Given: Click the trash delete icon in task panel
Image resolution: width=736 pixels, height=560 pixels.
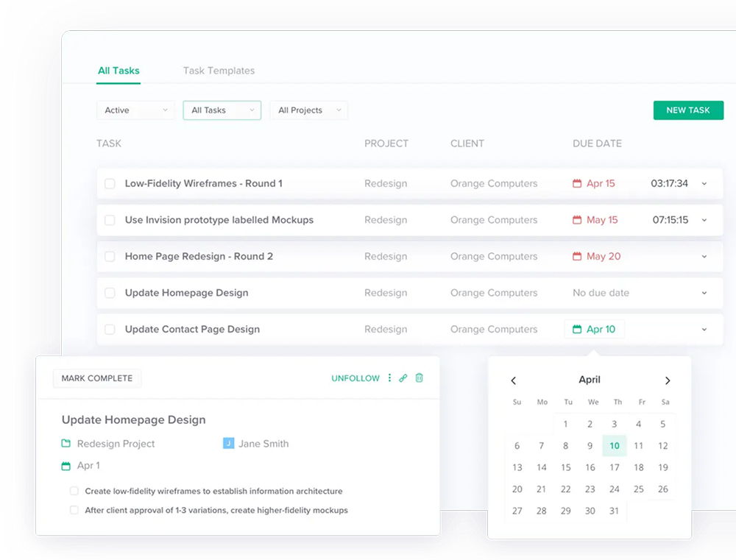Looking at the screenshot, I should [420, 378].
